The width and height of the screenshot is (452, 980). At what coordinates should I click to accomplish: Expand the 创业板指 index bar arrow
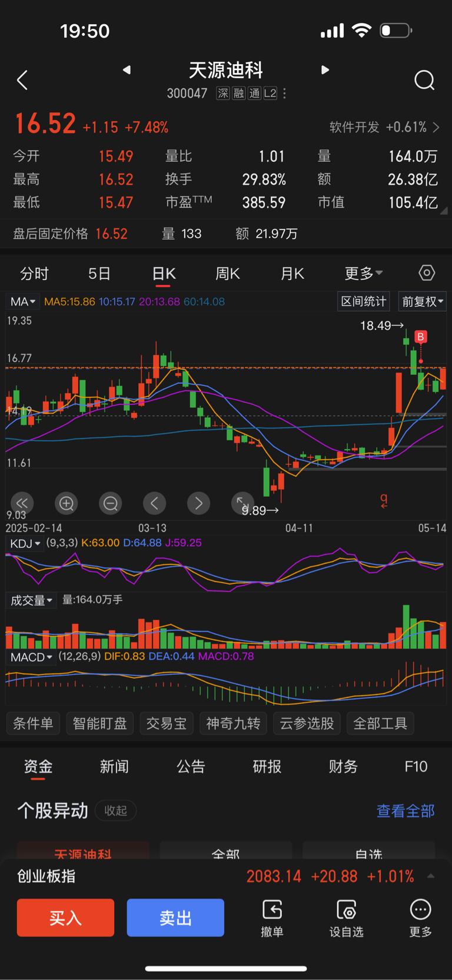point(431,876)
